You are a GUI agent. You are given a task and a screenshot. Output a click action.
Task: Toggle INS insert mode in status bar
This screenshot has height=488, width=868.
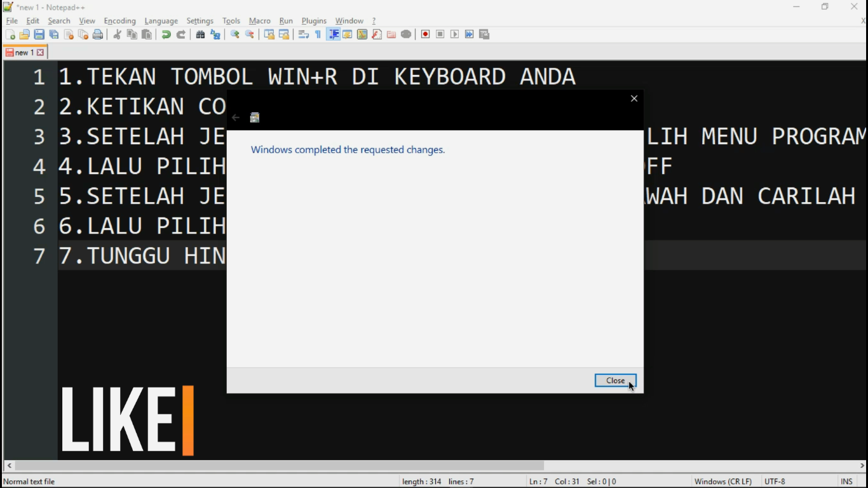click(x=846, y=482)
